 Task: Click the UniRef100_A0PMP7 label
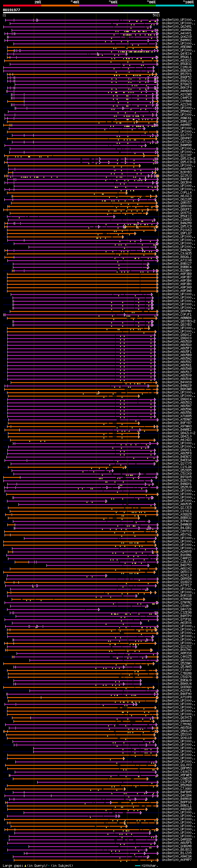click(176, 860)
